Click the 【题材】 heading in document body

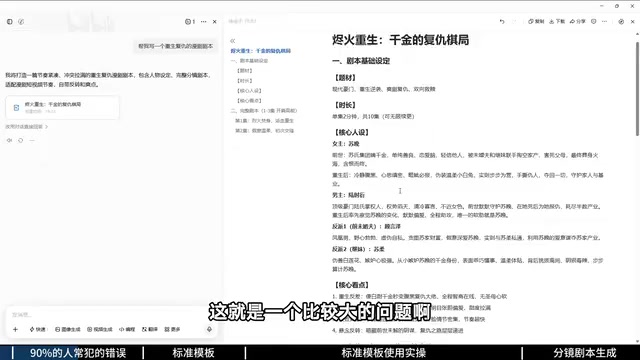[x=345, y=78]
